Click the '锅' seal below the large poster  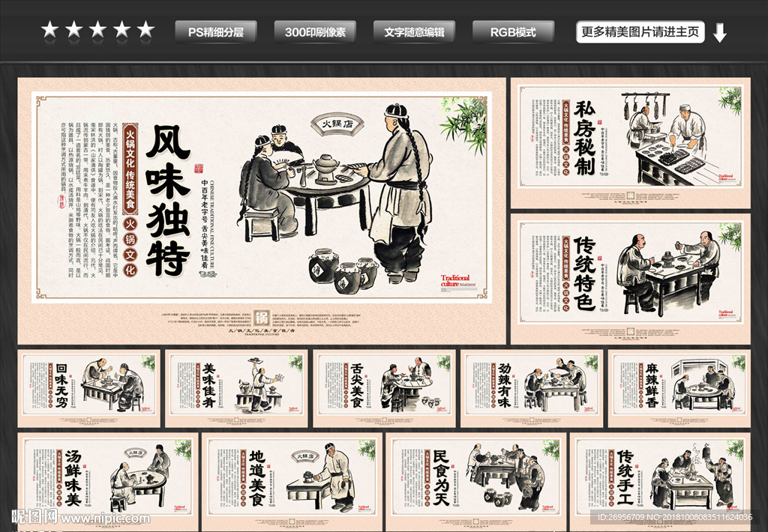point(262,318)
